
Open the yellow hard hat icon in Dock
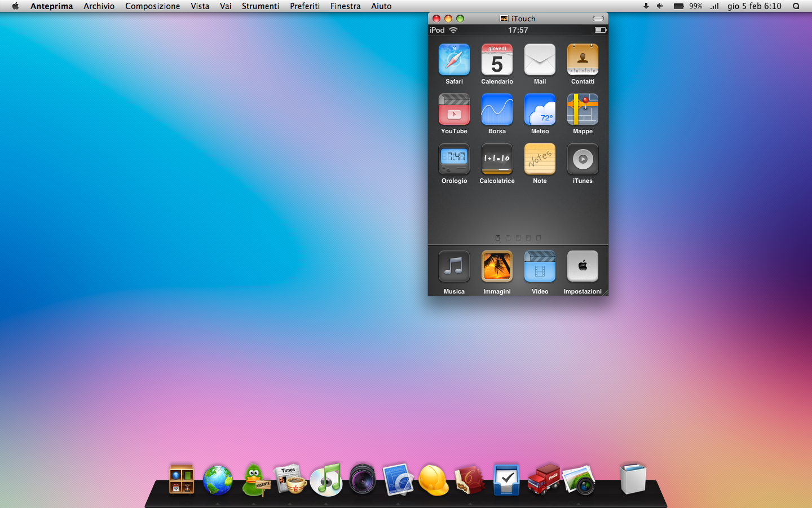pos(434,480)
